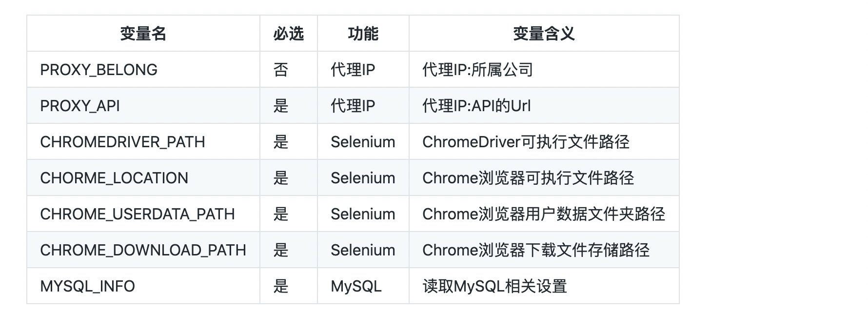Click the Chrome浏览器下载文件存储路径 description
868x312 pixels.
point(535,250)
